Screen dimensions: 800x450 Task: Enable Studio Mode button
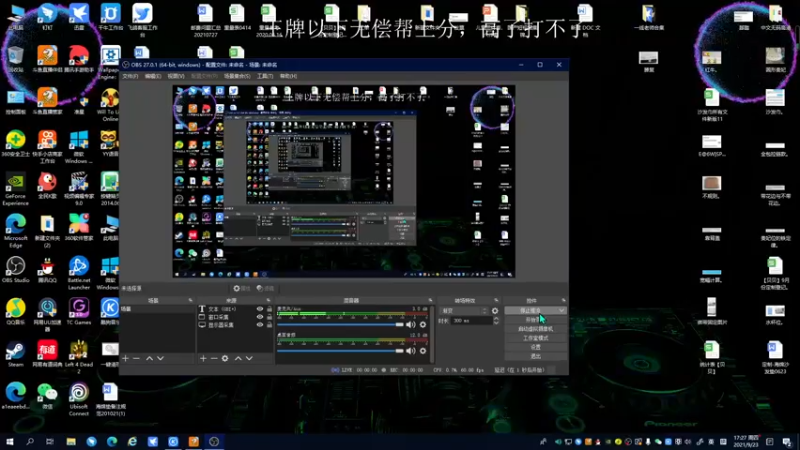[535, 338]
